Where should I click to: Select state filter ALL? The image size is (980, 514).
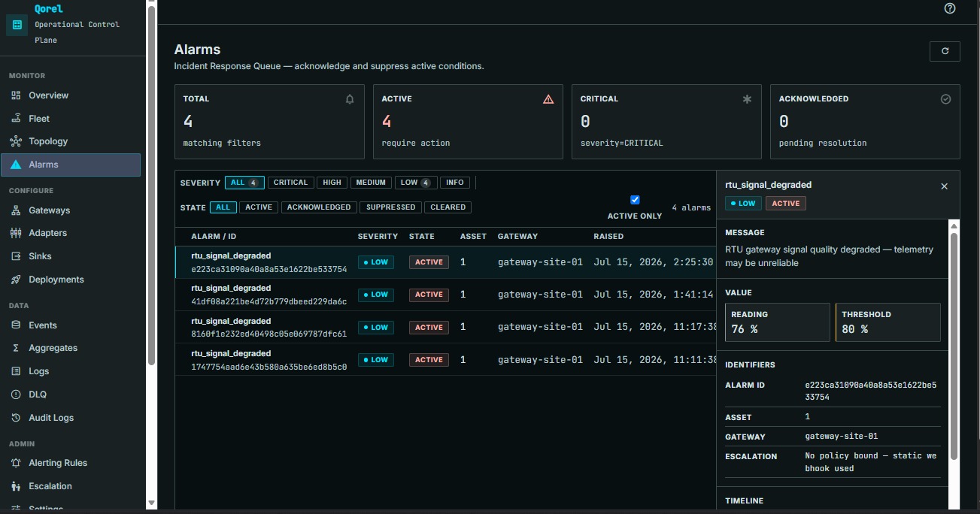pyautogui.click(x=223, y=207)
